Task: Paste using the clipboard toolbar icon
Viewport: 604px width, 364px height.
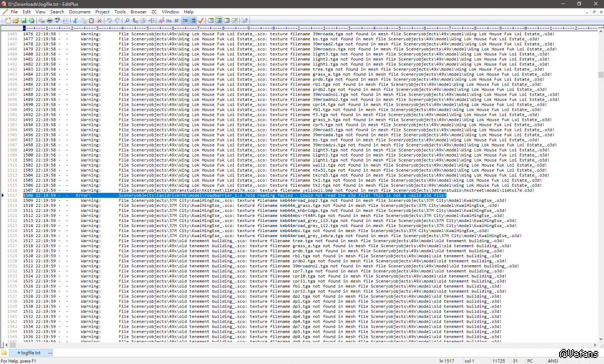Action: click(x=91, y=20)
